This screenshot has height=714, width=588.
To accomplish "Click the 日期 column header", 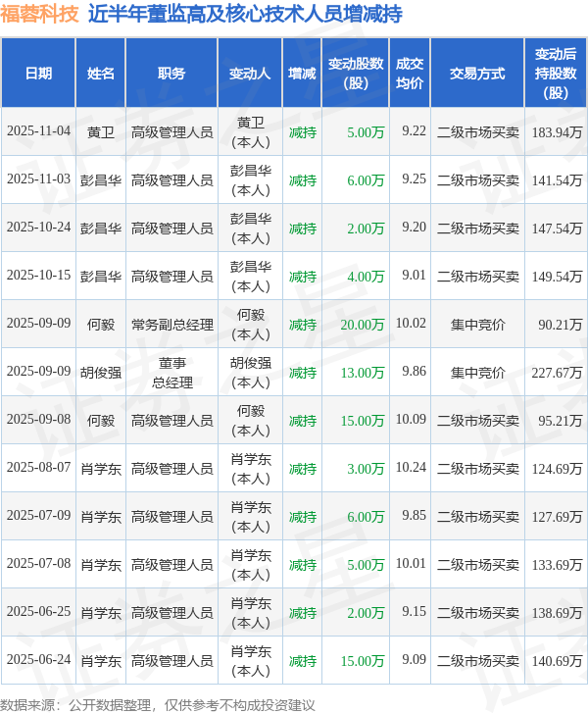I will click(x=38, y=73).
